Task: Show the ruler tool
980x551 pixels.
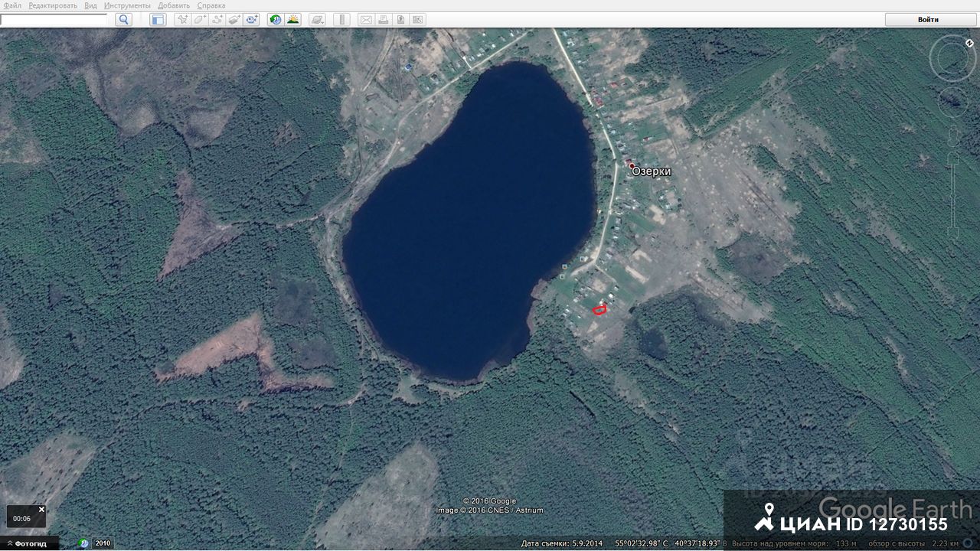Action: tap(342, 20)
